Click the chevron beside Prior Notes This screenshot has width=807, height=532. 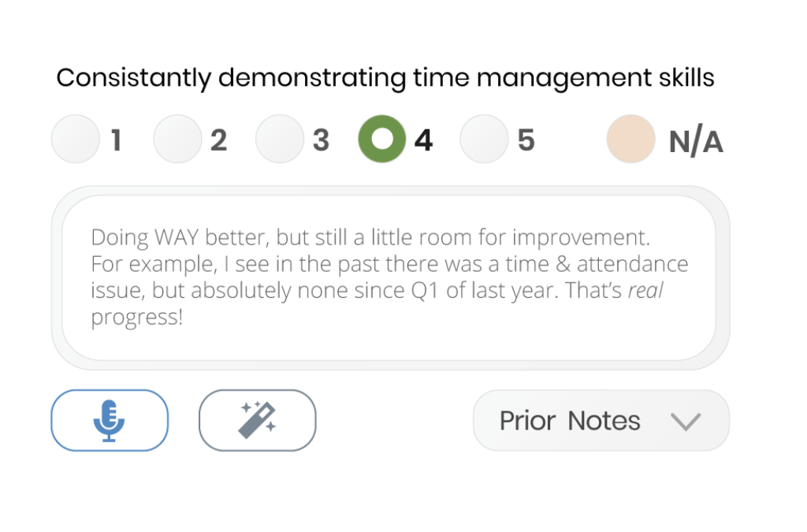pyautogui.click(x=686, y=422)
